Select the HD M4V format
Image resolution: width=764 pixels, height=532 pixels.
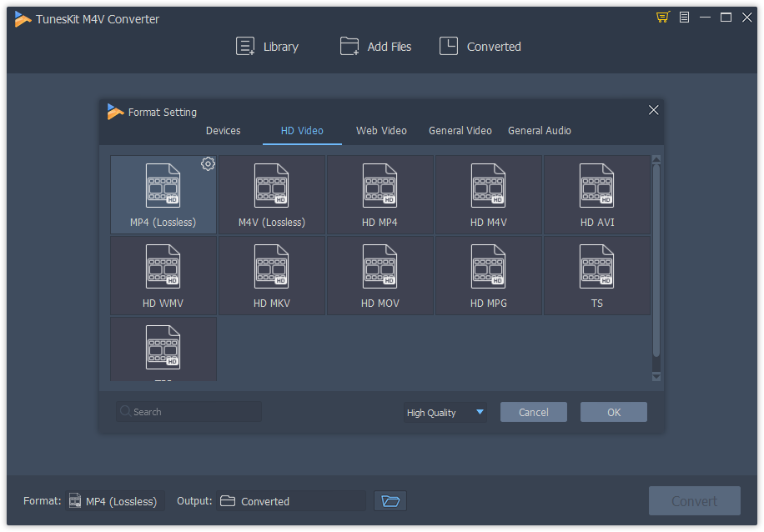(488, 194)
